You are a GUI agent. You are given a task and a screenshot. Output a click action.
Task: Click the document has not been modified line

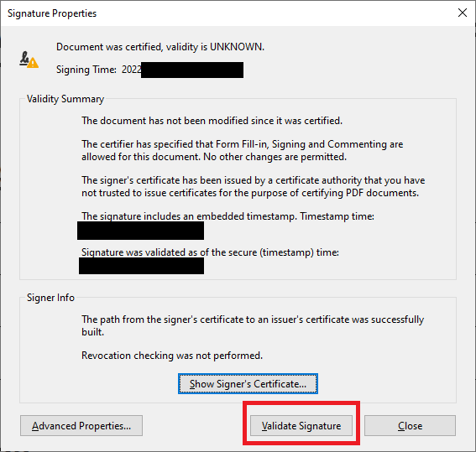point(212,121)
